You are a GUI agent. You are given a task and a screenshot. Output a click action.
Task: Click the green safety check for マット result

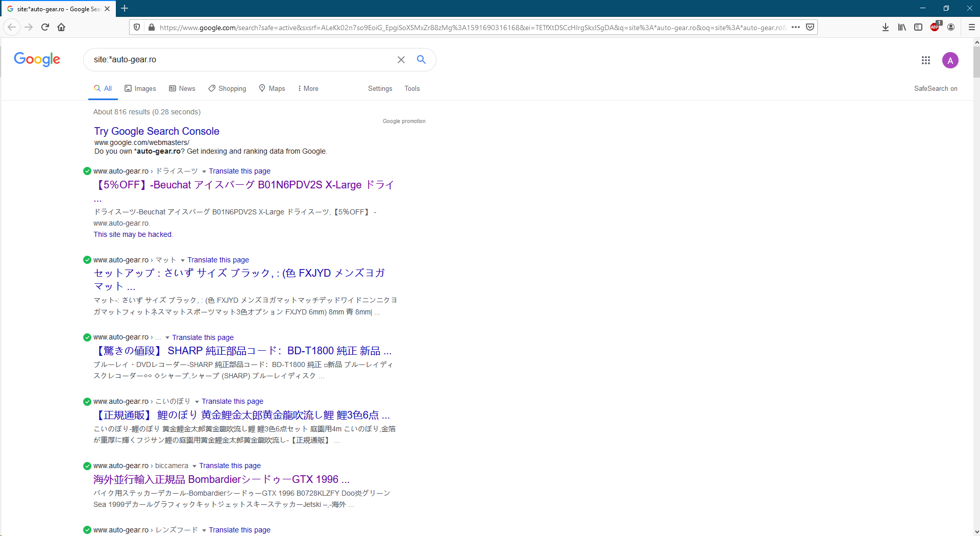click(87, 260)
